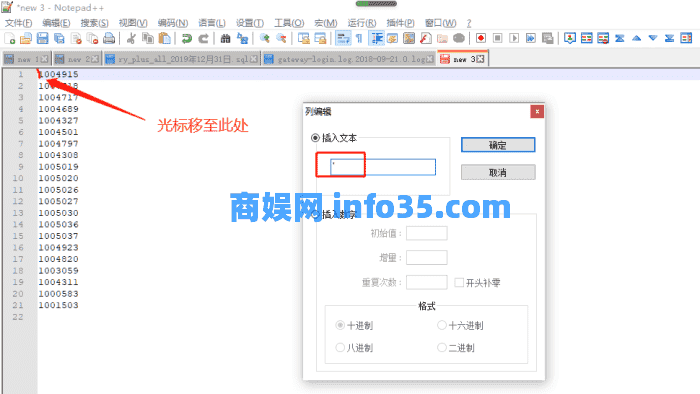Tick the 开头补零 checkbox

pos(458,282)
